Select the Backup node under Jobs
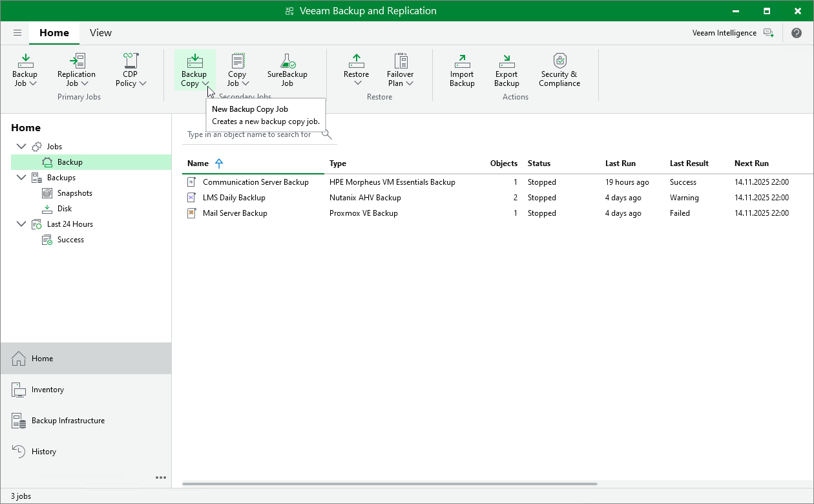This screenshot has height=504, width=814. tap(91, 162)
